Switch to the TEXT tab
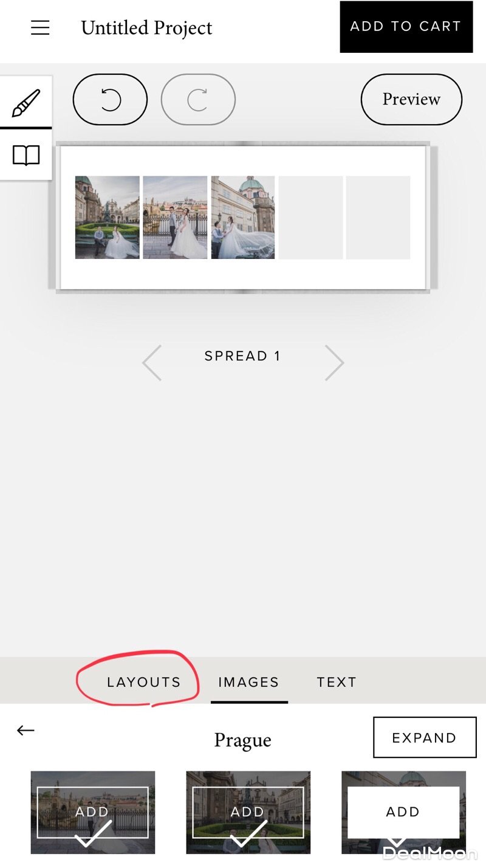The height and width of the screenshot is (868, 486). [x=337, y=682]
